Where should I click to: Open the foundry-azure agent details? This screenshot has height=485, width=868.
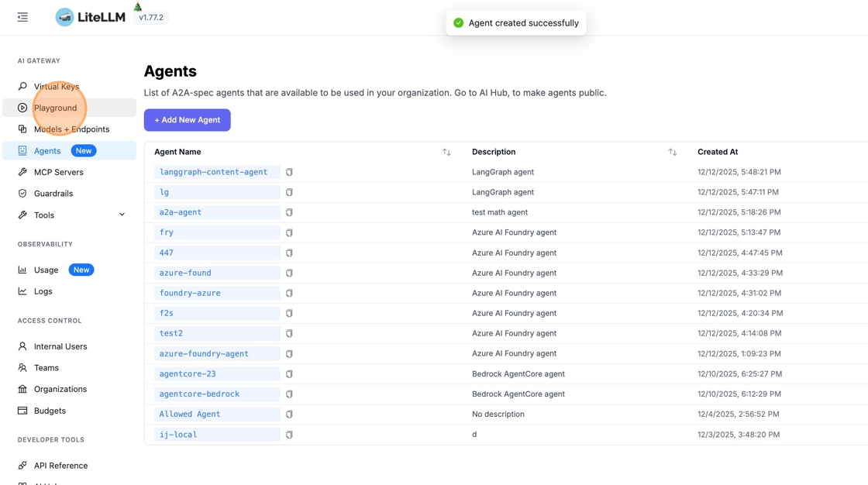tap(190, 294)
